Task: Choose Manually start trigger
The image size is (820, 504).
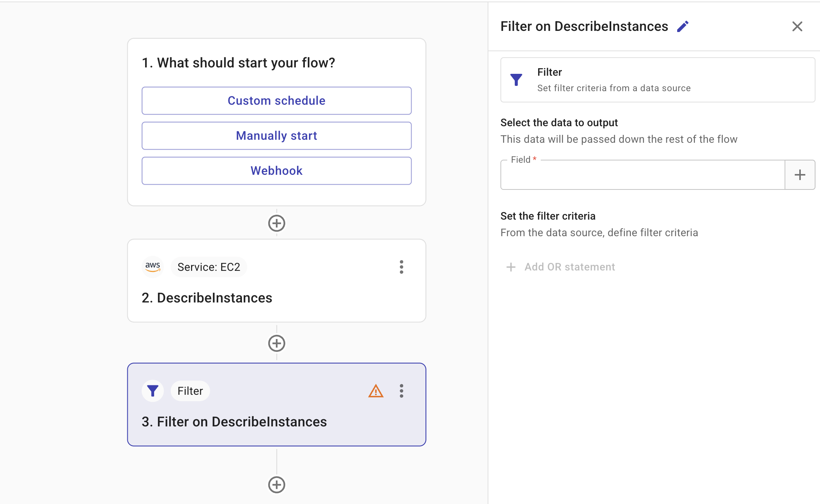Action: tap(277, 136)
